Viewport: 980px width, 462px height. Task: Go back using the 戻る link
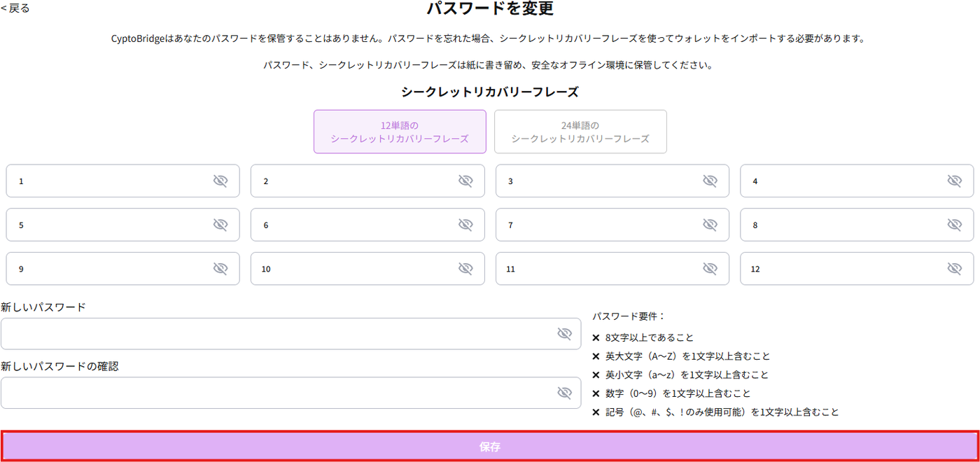(x=15, y=8)
